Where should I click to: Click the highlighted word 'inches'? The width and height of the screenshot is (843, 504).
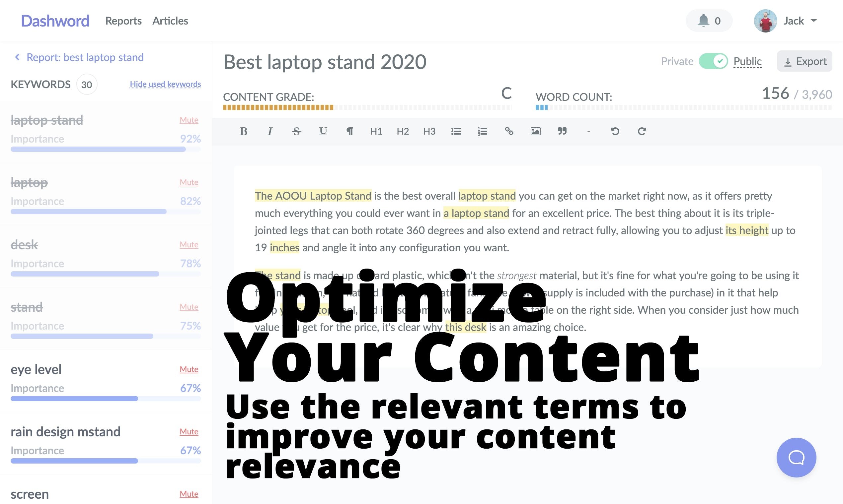point(284,248)
